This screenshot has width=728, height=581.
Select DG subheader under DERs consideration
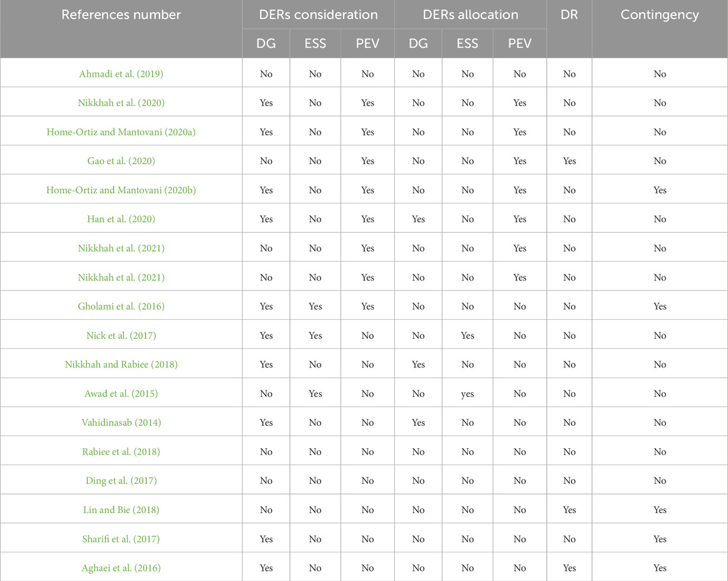click(266, 44)
